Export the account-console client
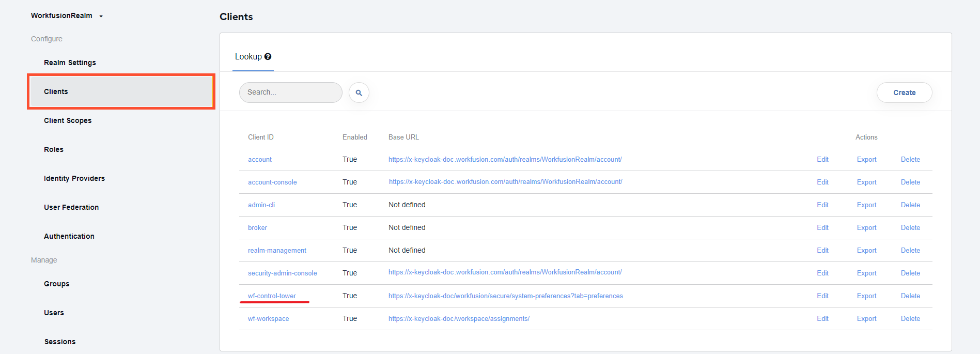 (x=866, y=182)
